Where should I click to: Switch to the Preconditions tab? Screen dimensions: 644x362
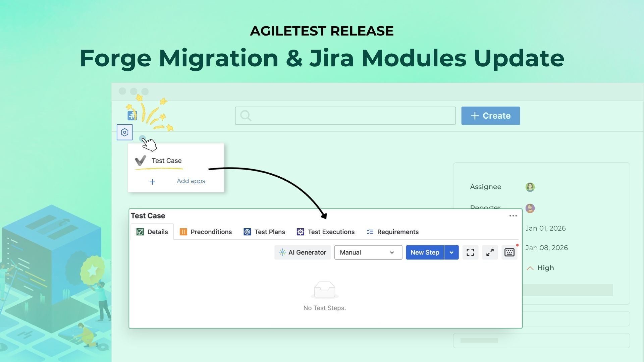(x=206, y=232)
